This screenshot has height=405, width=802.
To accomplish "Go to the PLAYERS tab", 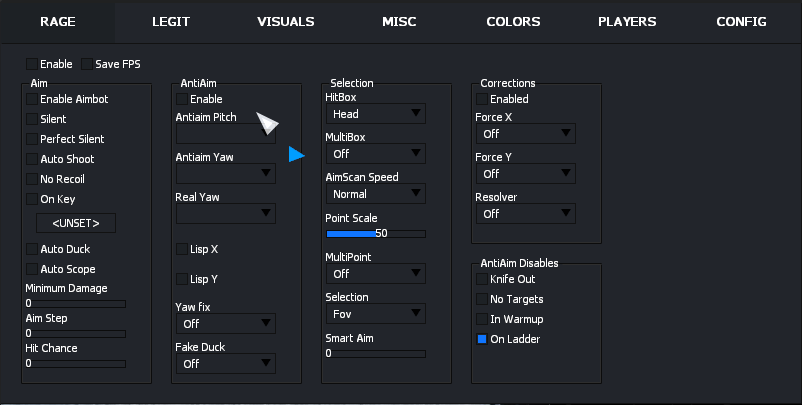I will (627, 21).
